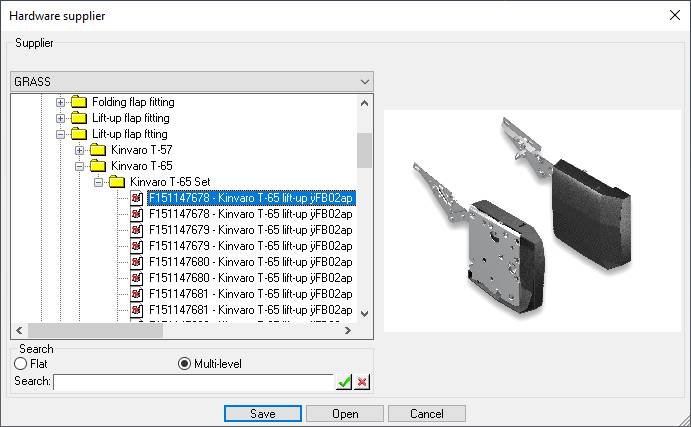Select the Kinvaro T-65 folder label
This screenshot has height=427, width=691.
click(142, 166)
